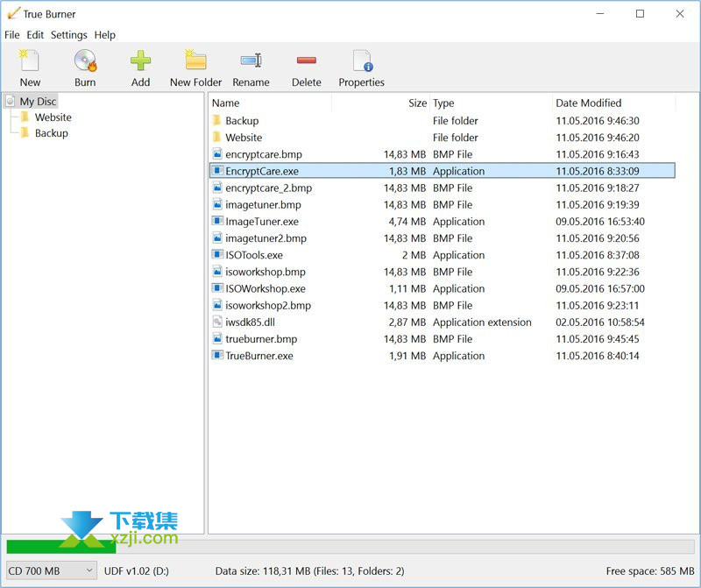This screenshot has height=588, width=701.
Task: Click the TrueBurner.exe application icon
Action: 217,356
